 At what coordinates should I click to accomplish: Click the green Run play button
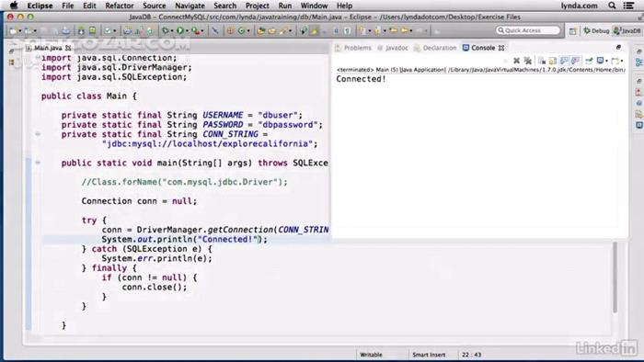(x=180, y=30)
